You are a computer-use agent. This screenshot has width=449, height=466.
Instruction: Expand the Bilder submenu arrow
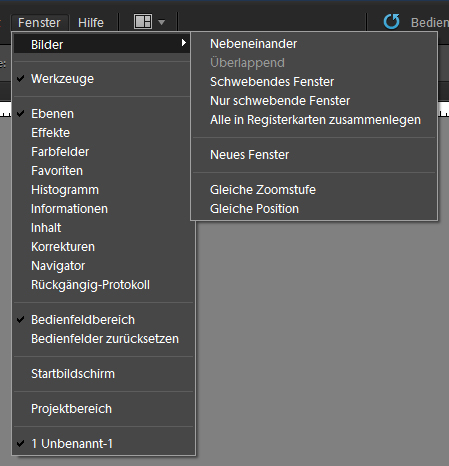coord(183,43)
